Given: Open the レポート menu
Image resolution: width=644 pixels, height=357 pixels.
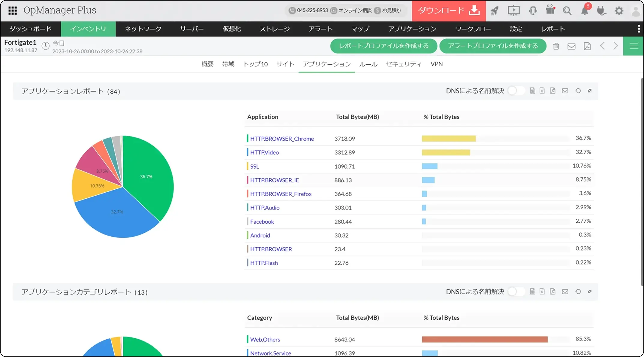Looking at the screenshot, I should point(553,29).
